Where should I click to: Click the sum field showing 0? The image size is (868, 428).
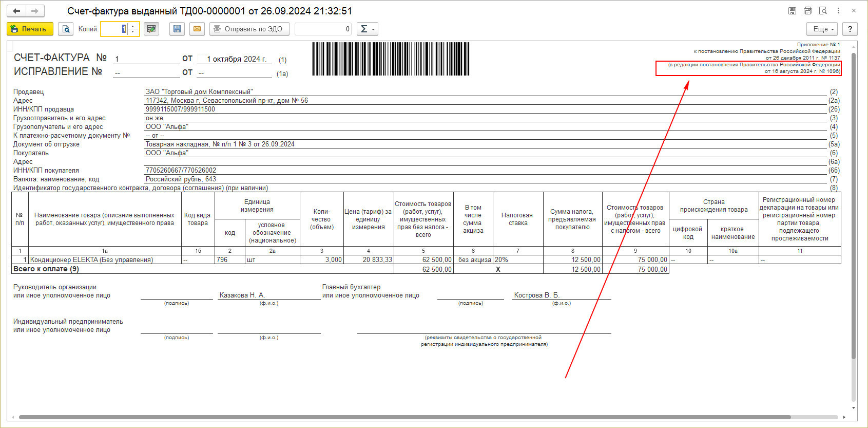(x=323, y=29)
